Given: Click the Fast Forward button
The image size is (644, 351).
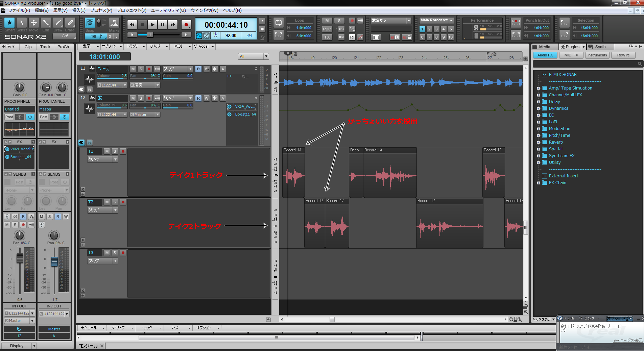Looking at the screenshot, I should click(173, 24).
